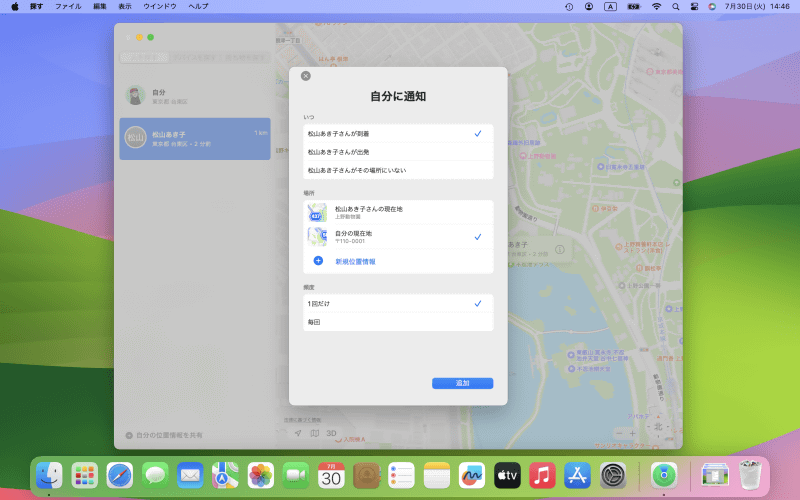
Task: Choose 自分の現在地 location
Action: tap(398, 237)
